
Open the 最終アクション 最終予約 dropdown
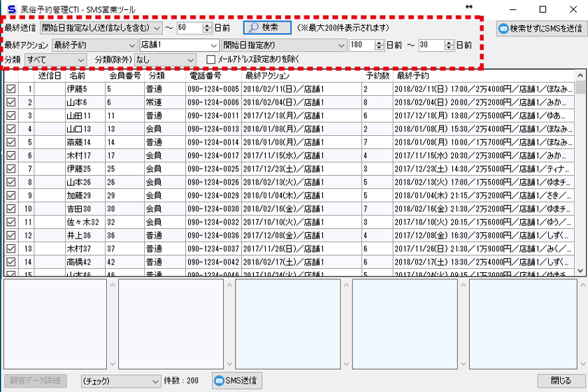pos(130,45)
